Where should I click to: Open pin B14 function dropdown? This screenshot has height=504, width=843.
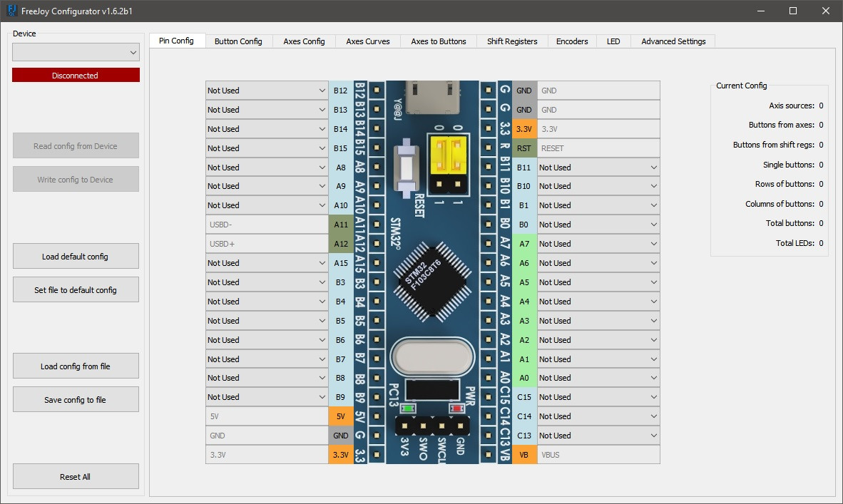click(x=267, y=129)
